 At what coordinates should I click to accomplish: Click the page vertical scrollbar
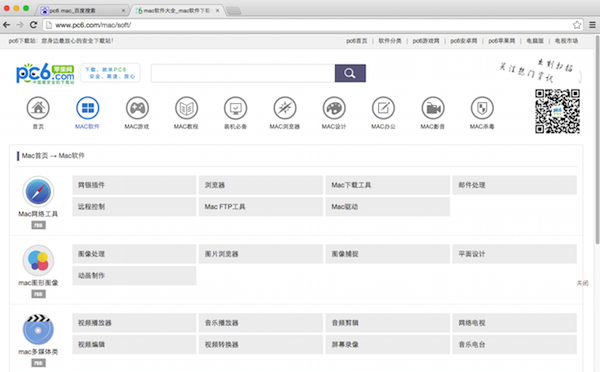point(597,140)
